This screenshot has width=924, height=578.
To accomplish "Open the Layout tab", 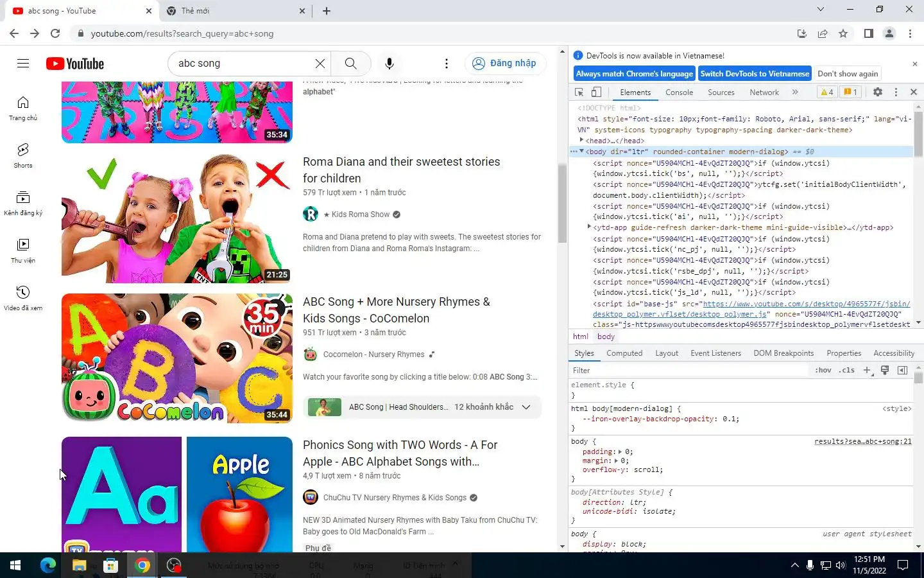I will click(667, 353).
